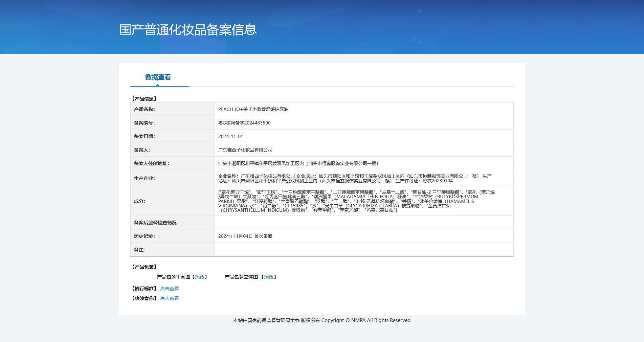Click the 备注 row label

point(140,250)
